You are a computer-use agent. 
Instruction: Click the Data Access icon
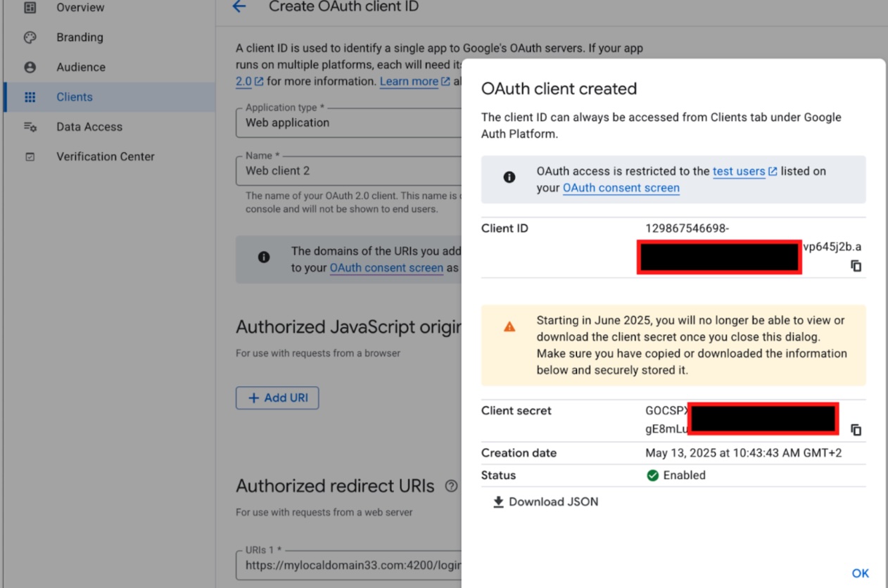(30, 127)
